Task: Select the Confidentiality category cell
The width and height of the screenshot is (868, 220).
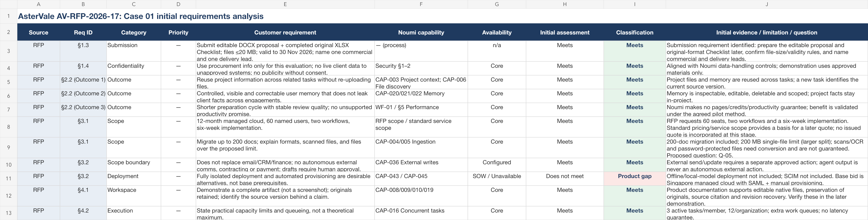Action: click(134, 68)
